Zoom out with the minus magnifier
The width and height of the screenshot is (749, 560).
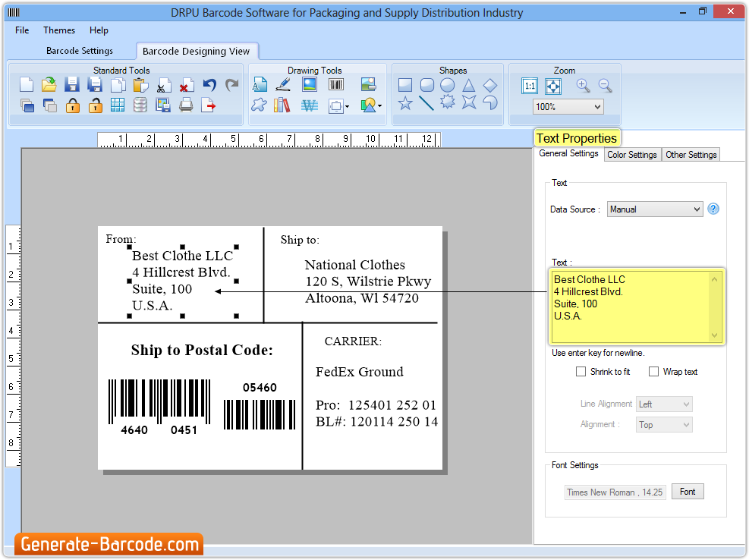606,86
